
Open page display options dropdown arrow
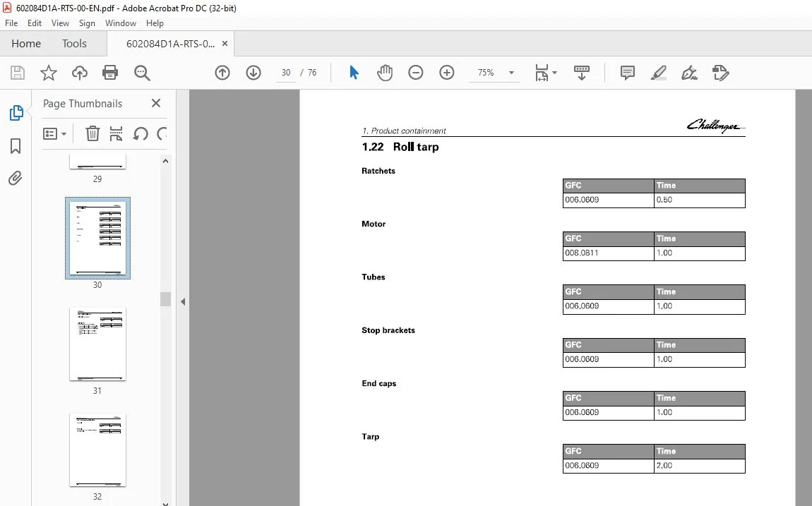(554, 73)
